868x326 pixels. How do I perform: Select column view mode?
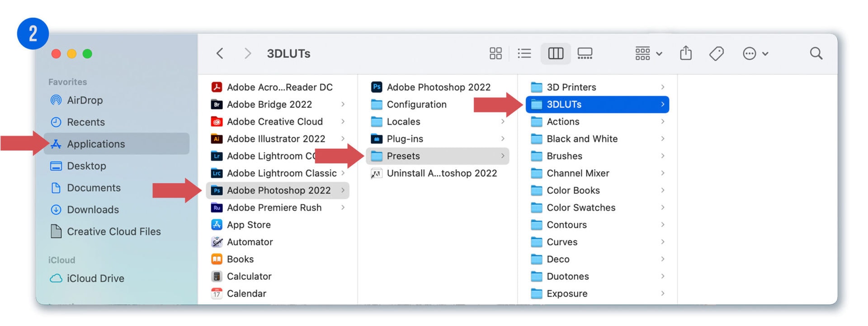556,53
